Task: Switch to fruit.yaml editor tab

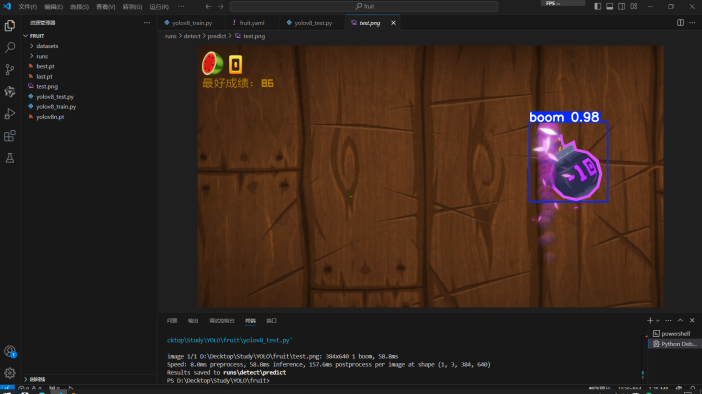Action: [252, 23]
